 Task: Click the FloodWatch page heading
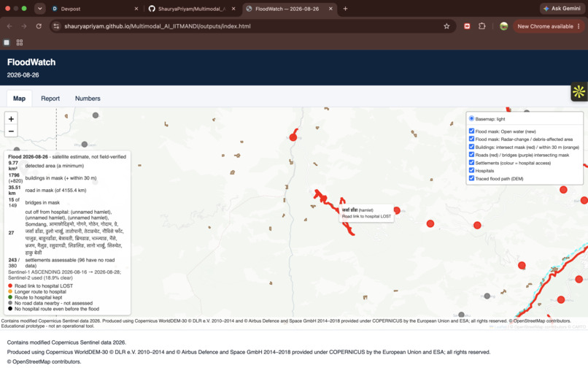[31, 62]
